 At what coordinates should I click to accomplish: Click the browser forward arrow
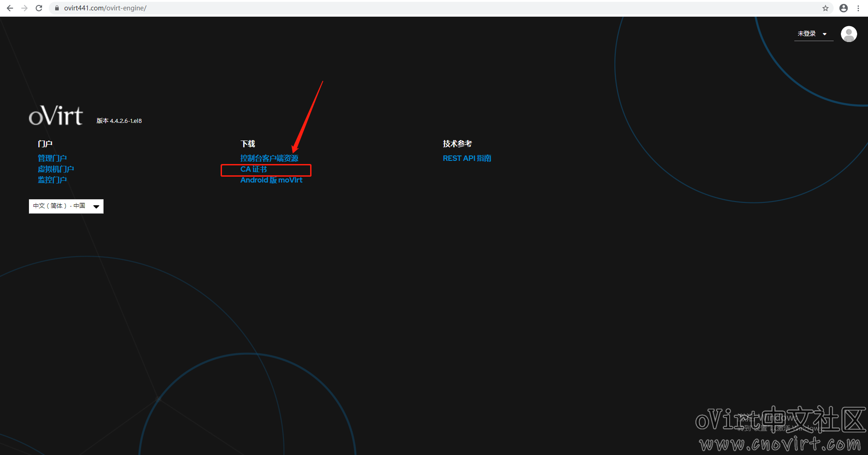coord(24,8)
